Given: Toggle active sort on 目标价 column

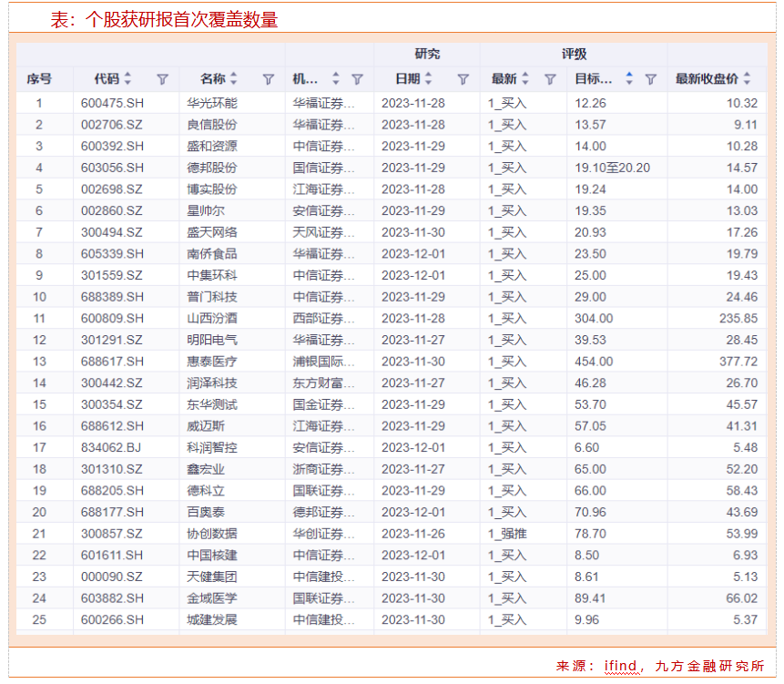Looking at the screenshot, I should (628, 79).
